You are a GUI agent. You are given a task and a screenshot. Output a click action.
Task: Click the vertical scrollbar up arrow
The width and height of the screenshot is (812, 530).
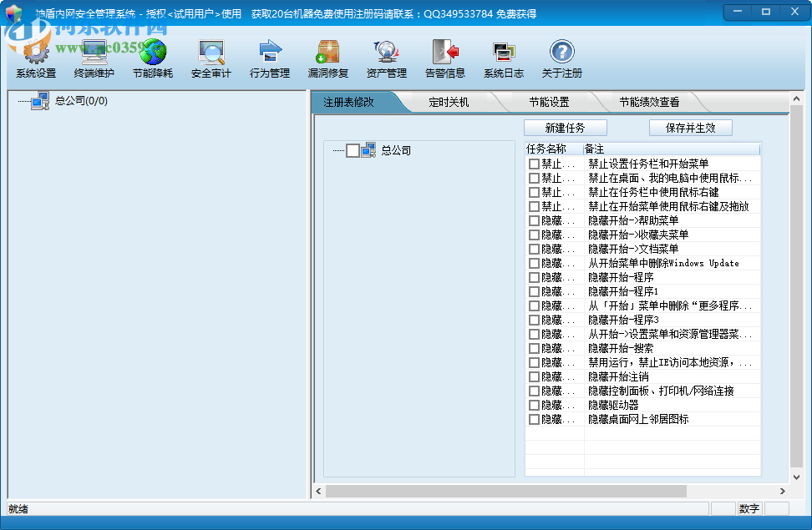click(796, 98)
